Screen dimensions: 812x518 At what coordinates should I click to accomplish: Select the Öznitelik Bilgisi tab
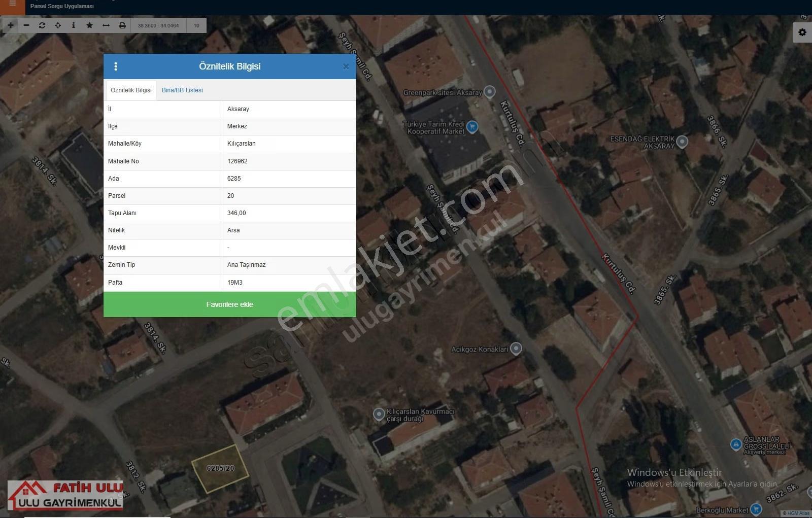point(131,90)
